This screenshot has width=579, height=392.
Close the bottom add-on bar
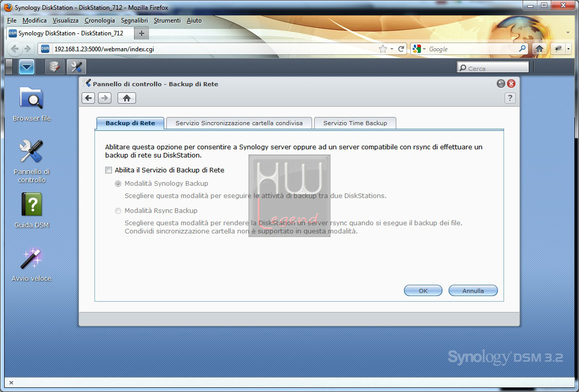pyautogui.click(x=11, y=383)
